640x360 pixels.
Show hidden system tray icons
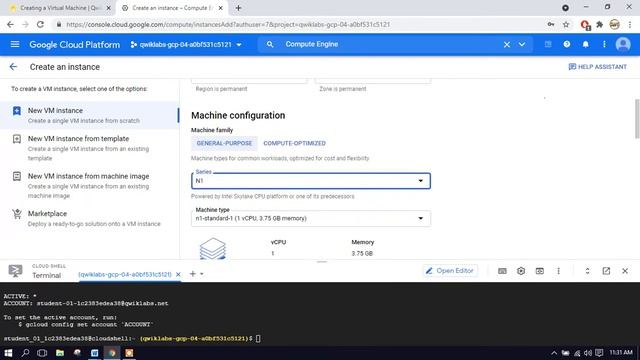coord(554,353)
